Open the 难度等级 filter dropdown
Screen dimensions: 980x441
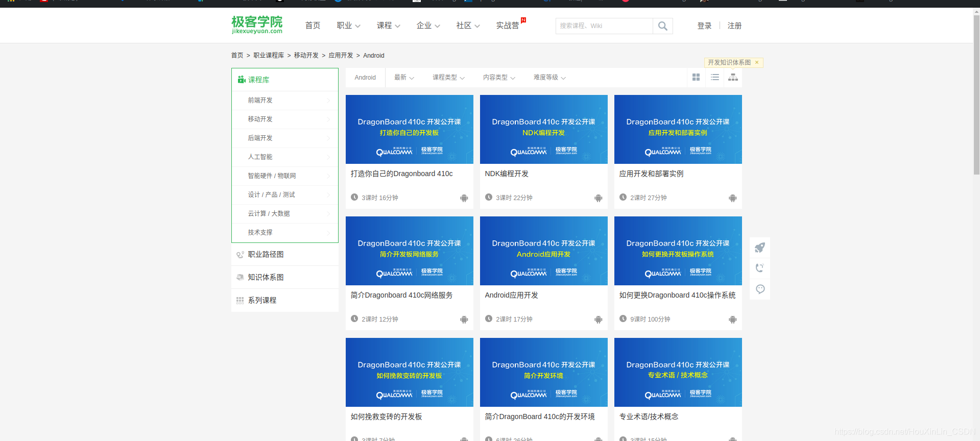pyautogui.click(x=549, y=78)
